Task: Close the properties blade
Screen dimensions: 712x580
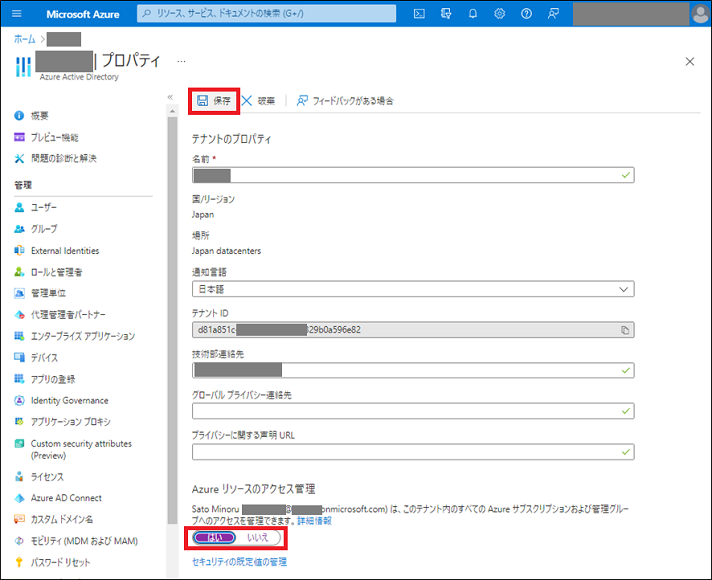Action: (x=690, y=61)
